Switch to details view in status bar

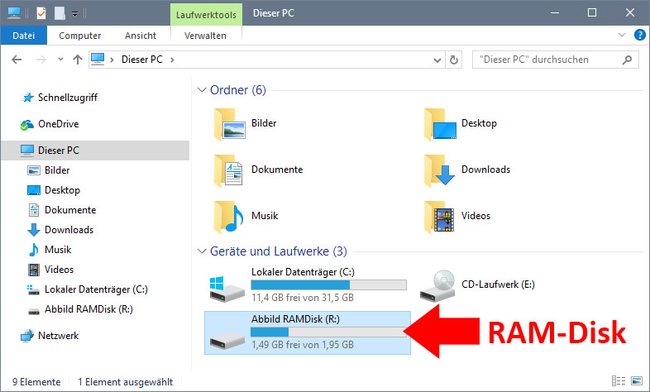618,380
